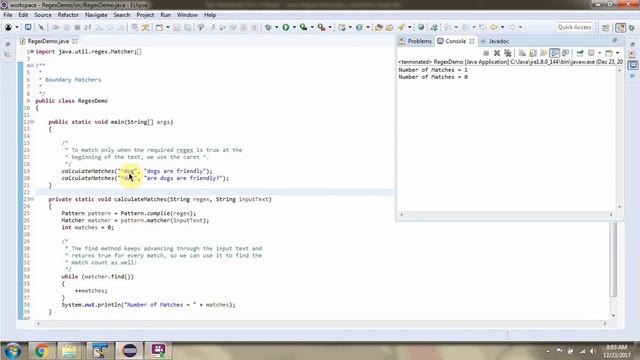Toggle Show Console on Standard Out

[x=554, y=53]
